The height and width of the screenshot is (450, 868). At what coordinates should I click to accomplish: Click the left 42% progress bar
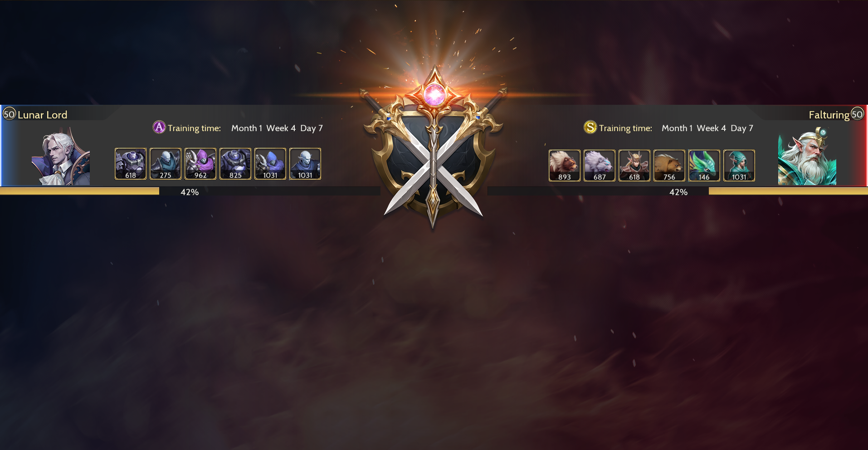pos(190,191)
